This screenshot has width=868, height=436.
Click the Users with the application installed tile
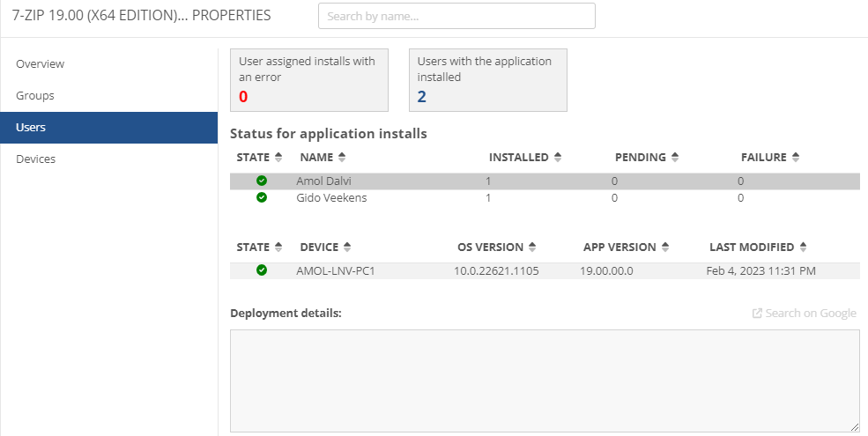click(x=487, y=80)
